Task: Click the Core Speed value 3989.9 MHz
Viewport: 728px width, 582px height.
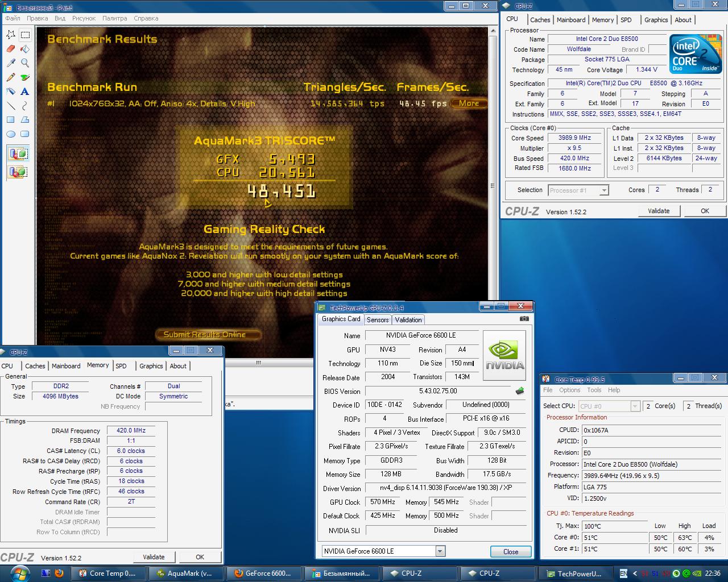Action: [x=575, y=138]
